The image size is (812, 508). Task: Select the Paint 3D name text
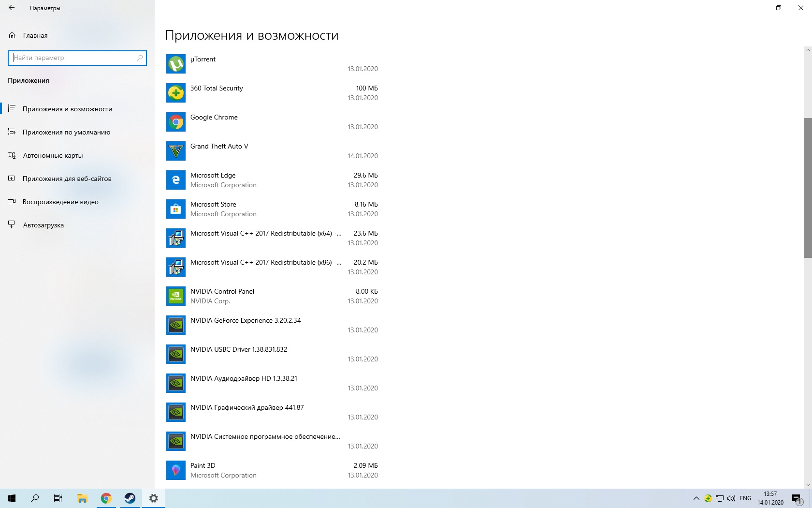203,465
